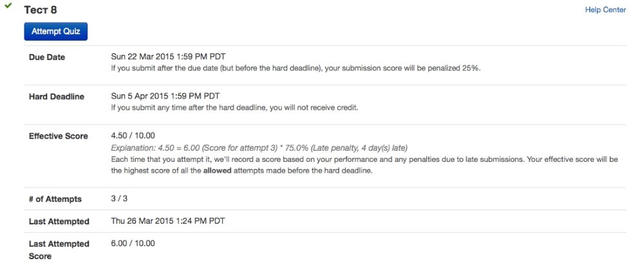
Task: Click the green completed checkmark icon
Action: pyautogui.click(x=8, y=6)
